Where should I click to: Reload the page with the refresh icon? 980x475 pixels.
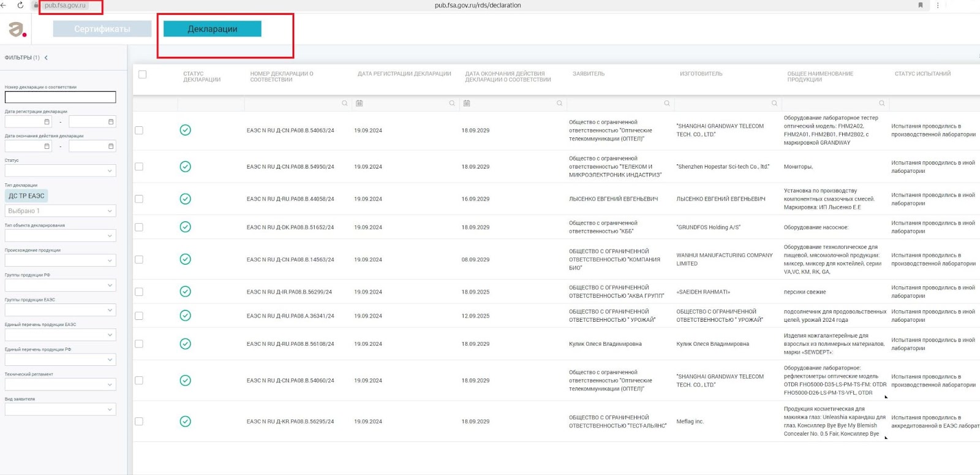(20, 5)
